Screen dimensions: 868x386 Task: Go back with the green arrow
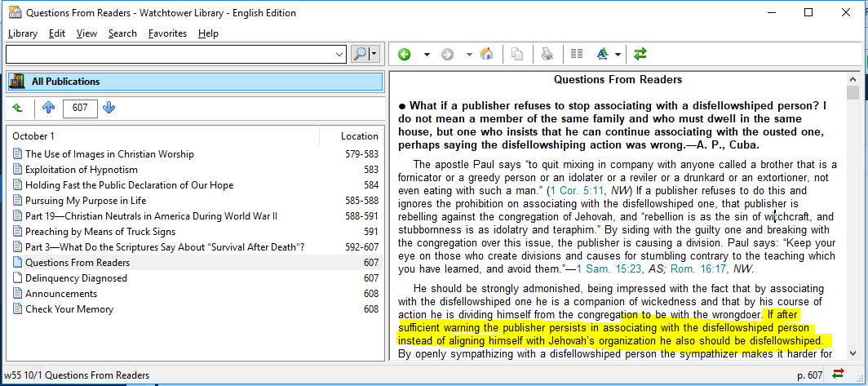404,55
